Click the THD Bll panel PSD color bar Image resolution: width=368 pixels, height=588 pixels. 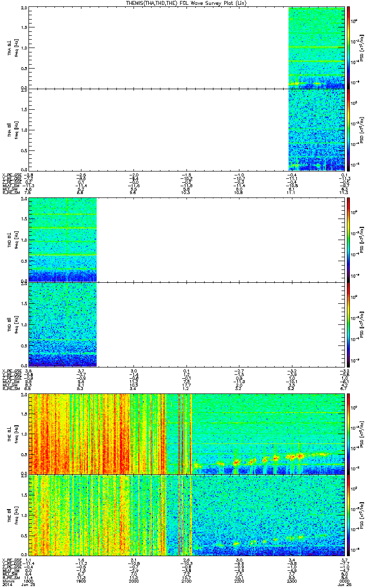[x=348, y=324]
